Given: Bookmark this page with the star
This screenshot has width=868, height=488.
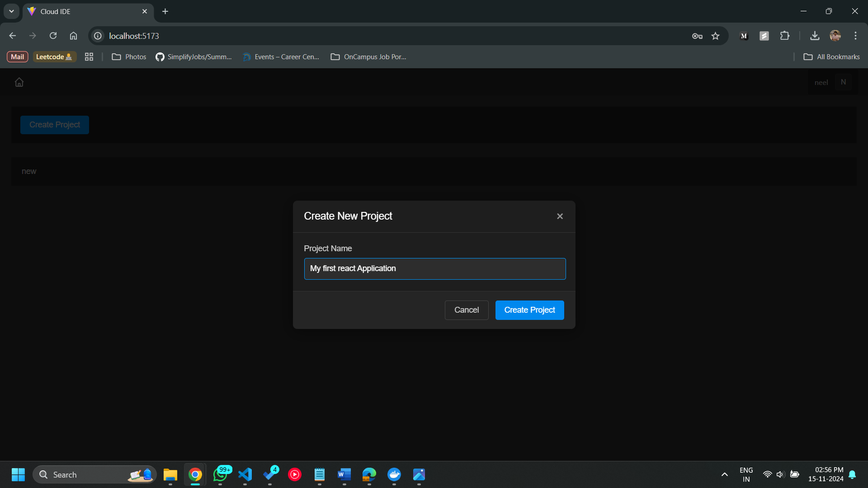Looking at the screenshot, I should pyautogui.click(x=715, y=36).
